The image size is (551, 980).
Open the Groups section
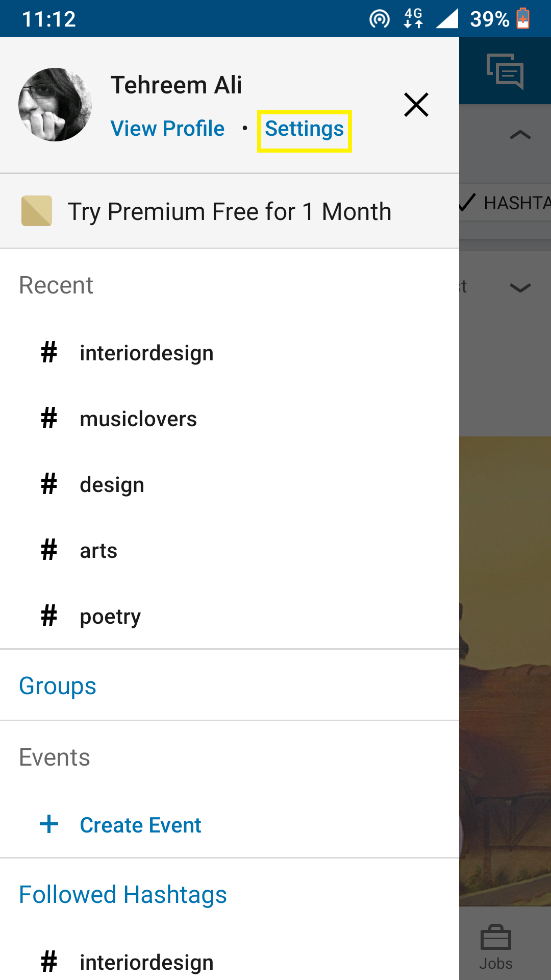coord(58,685)
